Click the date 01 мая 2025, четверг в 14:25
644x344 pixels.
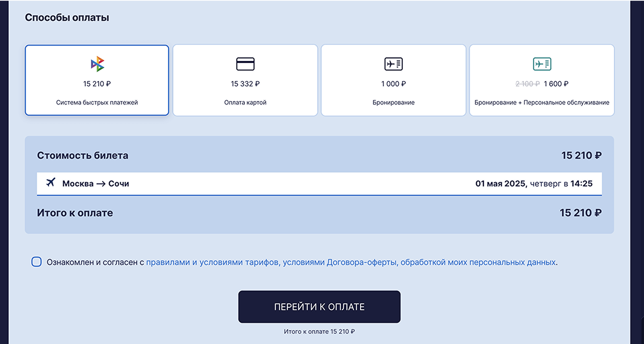click(x=534, y=183)
